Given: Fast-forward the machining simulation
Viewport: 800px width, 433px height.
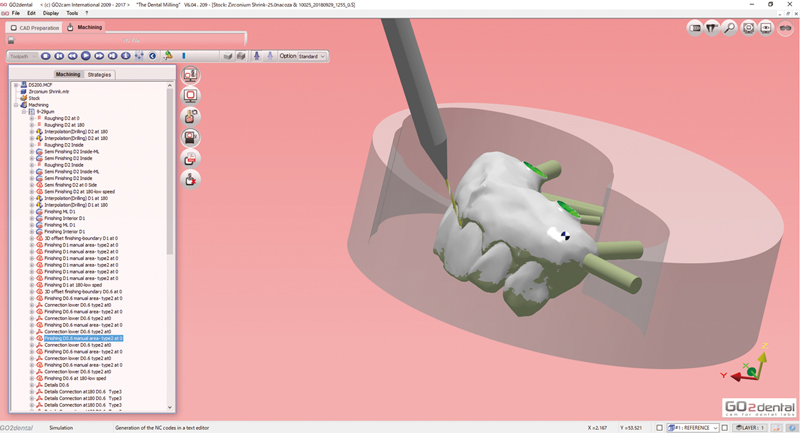Looking at the screenshot, I should pyautogui.click(x=99, y=56).
